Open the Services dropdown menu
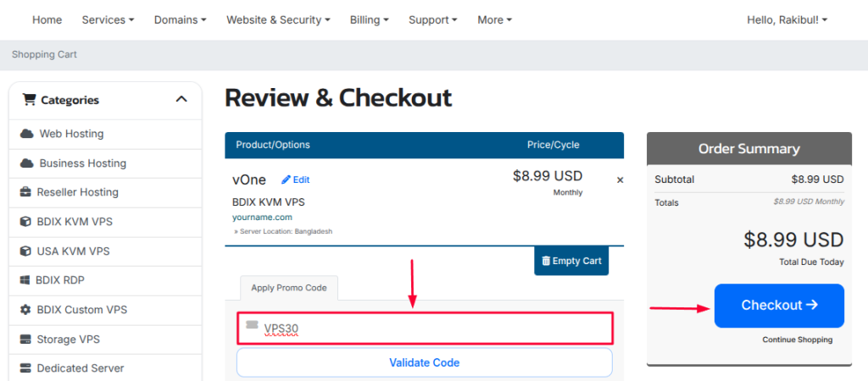The height and width of the screenshot is (381, 868). (x=108, y=20)
